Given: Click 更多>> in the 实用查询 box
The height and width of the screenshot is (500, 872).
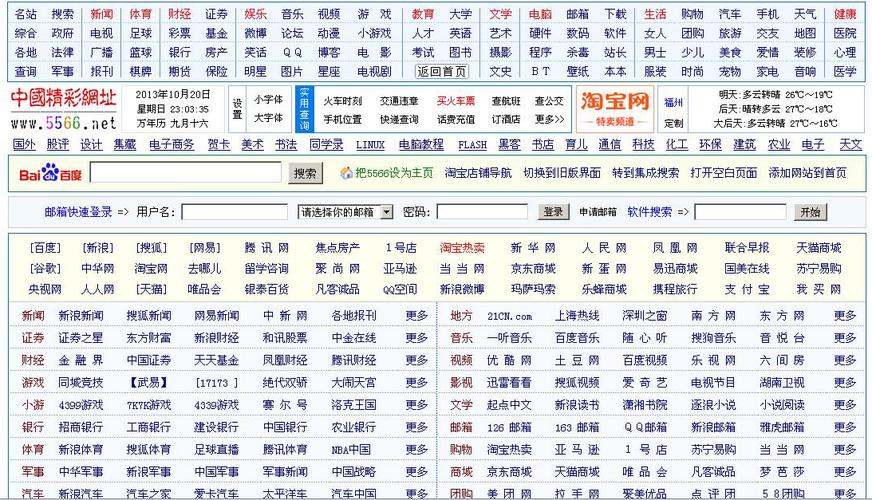Looking at the screenshot, I should [x=549, y=119].
